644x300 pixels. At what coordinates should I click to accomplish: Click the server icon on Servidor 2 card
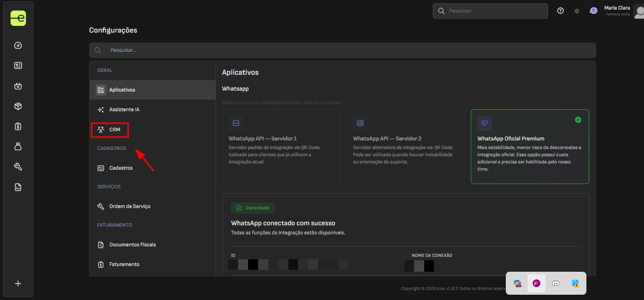(x=360, y=123)
